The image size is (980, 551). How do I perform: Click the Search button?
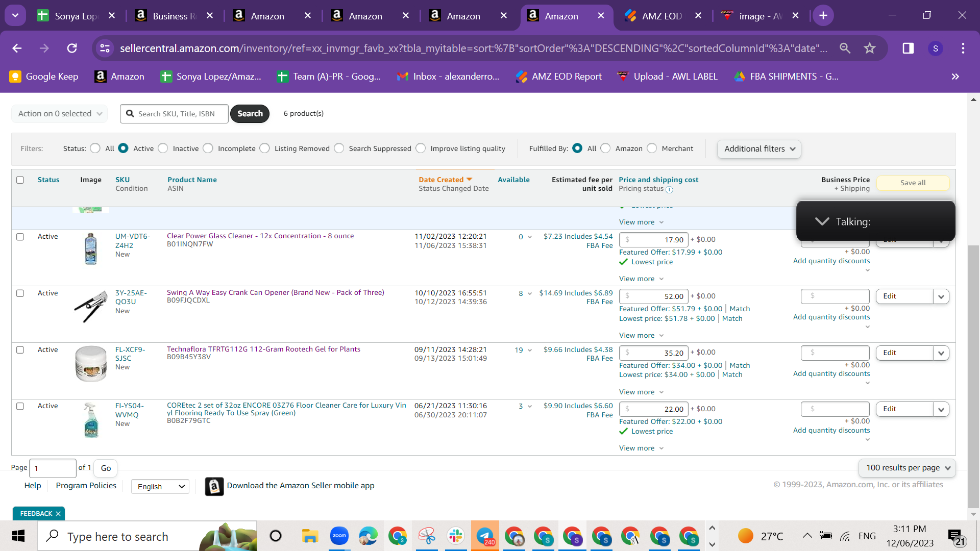click(250, 114)
